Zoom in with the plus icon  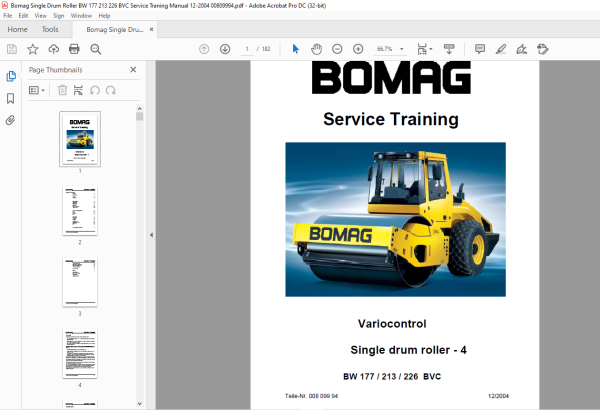point(358,49)
